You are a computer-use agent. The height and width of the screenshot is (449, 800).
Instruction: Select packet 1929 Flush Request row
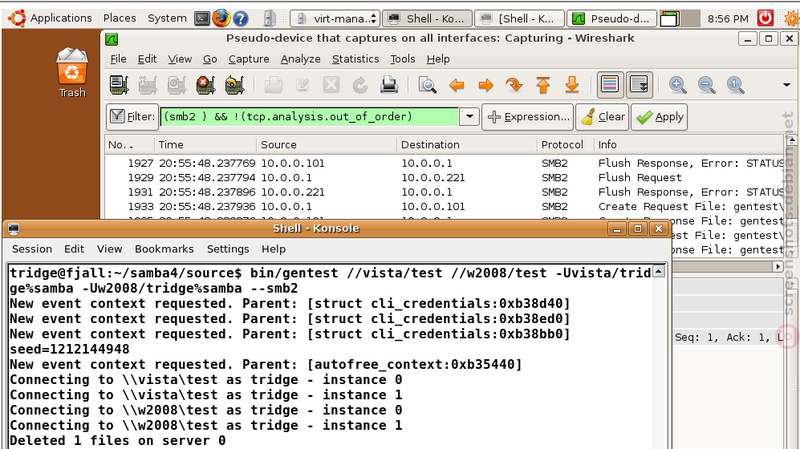pyautogui.click(x=444, y=178)
